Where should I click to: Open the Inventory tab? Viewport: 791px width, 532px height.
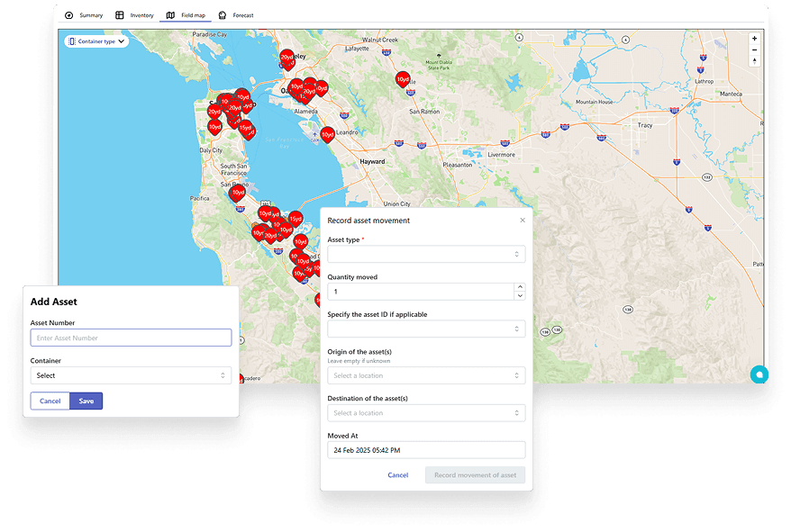tap(134, 15)
